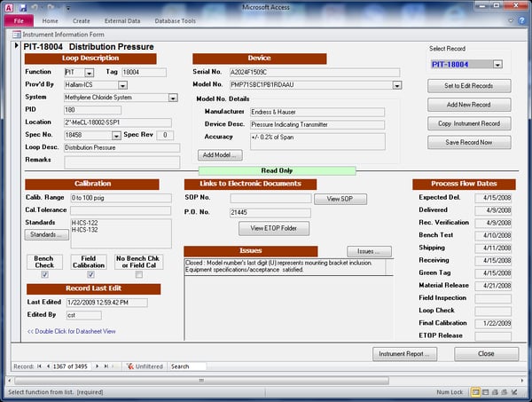Screen dimensions: 532x402
Task: Click the View SOP button
Action: pyautogui.click(x=340, y=199)
